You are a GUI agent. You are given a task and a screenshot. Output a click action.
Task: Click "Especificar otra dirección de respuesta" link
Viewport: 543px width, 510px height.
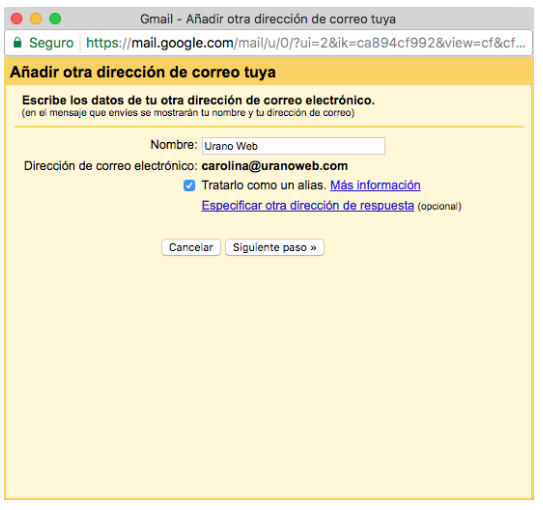pos(308,206)
